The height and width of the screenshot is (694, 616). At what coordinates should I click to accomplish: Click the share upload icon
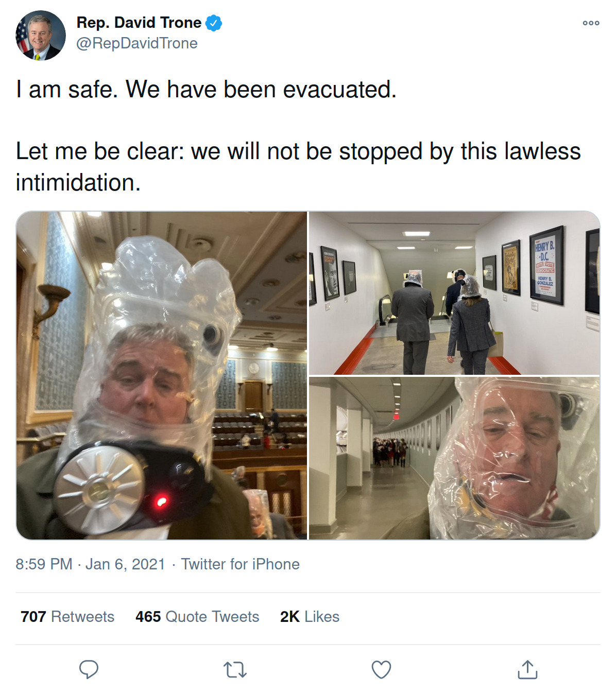tap(527, 669)
